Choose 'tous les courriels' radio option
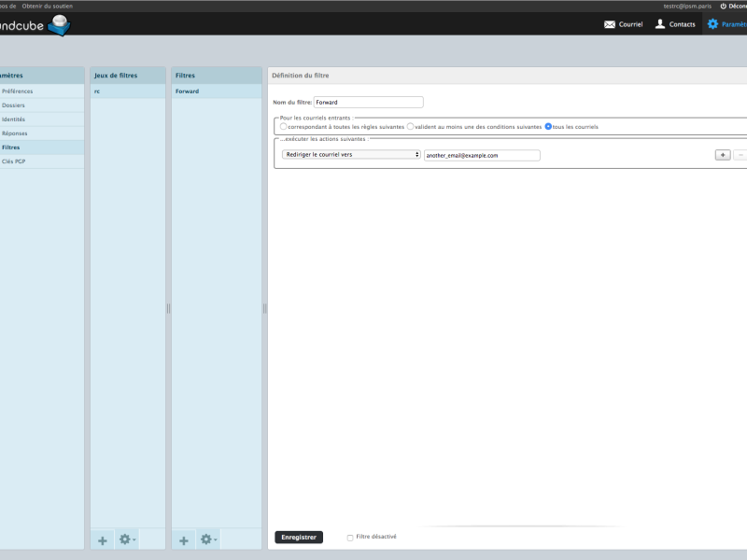Screen dimensions: 747x560 click(548, 127)
